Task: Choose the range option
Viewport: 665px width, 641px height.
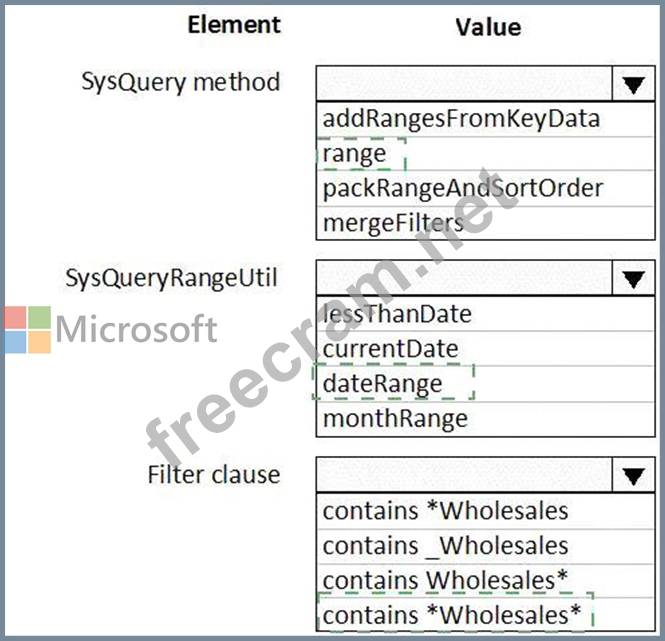Action: pos(355,154)
